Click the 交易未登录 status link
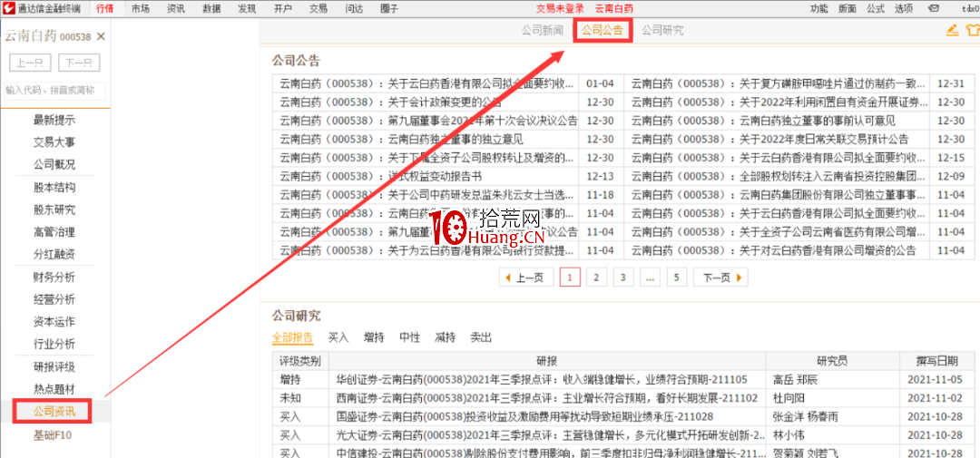The width and height of the screenshot is (980, 458). coord(560,9)
